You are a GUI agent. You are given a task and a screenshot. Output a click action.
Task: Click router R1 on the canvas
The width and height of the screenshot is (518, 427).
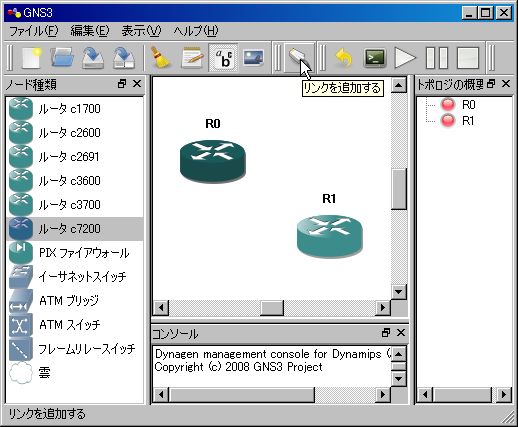[x=330, y=236]
